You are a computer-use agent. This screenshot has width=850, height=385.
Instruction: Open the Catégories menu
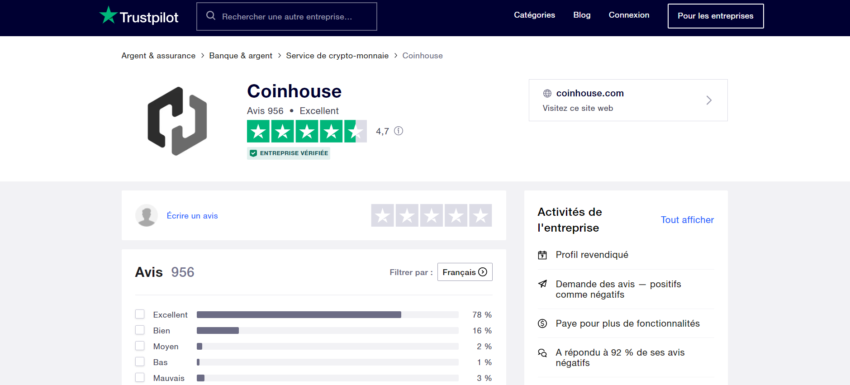click(535, 15)
